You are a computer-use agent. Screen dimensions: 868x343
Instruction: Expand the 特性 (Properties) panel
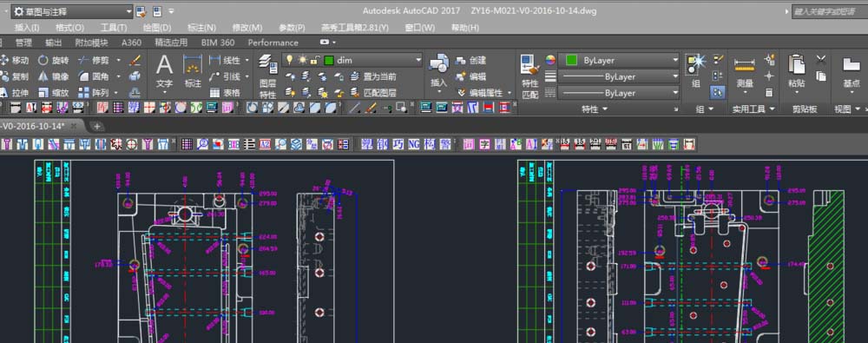(595, 109)
